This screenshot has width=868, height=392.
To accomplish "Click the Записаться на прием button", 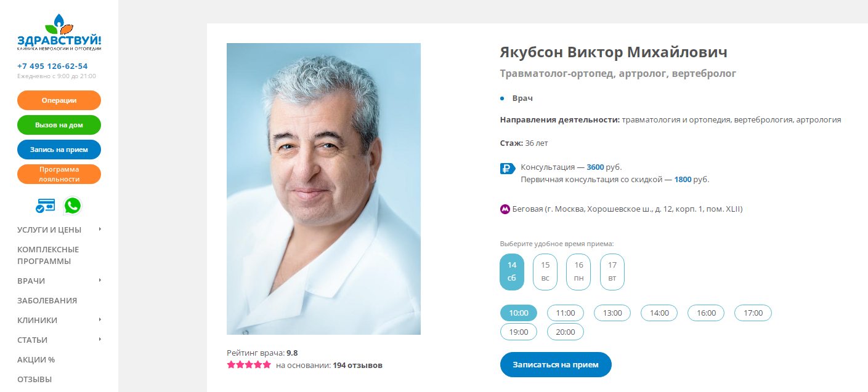I will [x=556, y=364].
